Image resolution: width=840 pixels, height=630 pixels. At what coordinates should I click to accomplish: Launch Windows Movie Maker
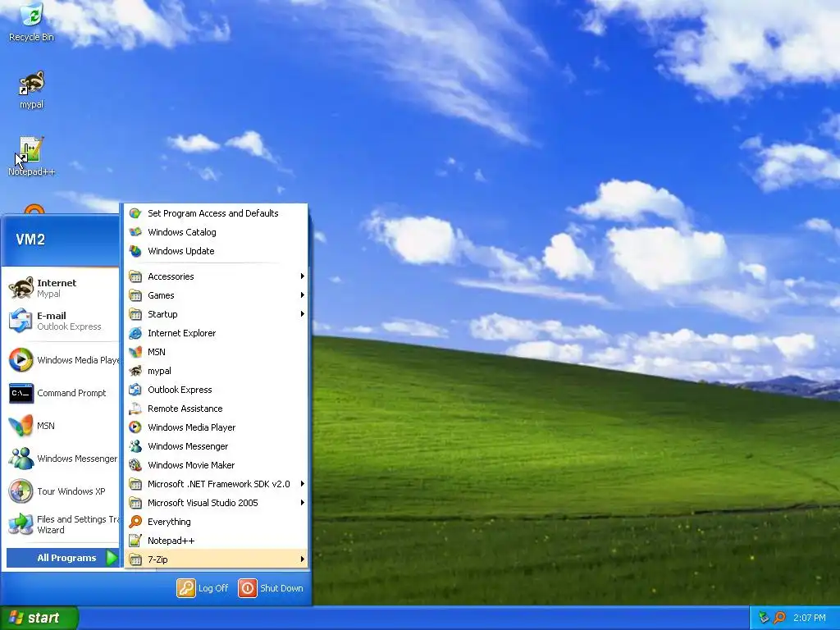point(217,465)
